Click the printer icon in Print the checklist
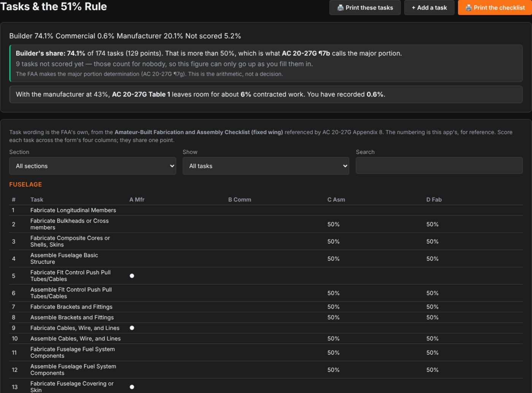Viewport: 532px width, 393px height. 469,8
